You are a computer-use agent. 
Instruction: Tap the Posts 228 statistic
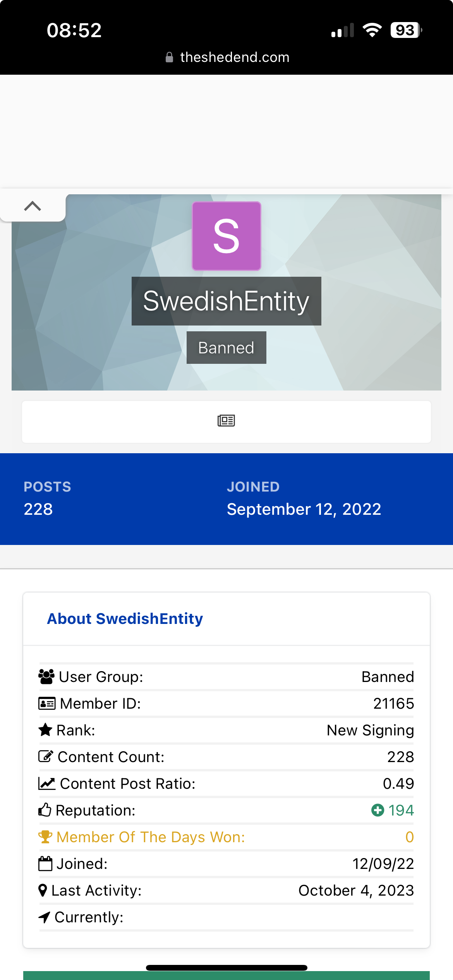47,499
